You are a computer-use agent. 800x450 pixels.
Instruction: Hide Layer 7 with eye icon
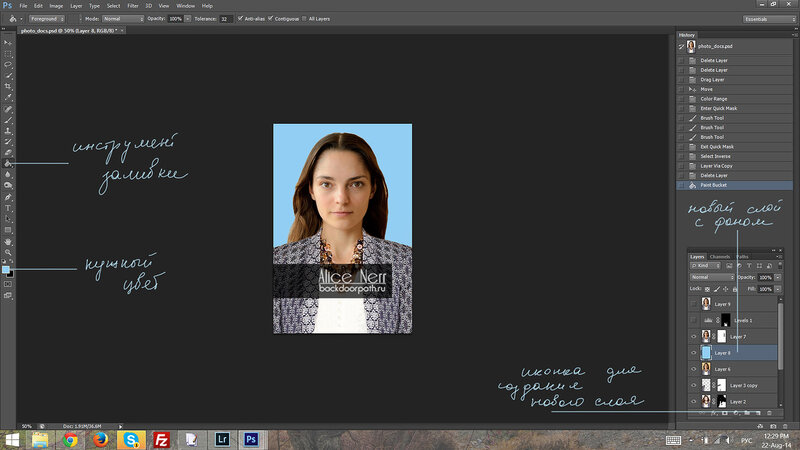tap(693, 337)
